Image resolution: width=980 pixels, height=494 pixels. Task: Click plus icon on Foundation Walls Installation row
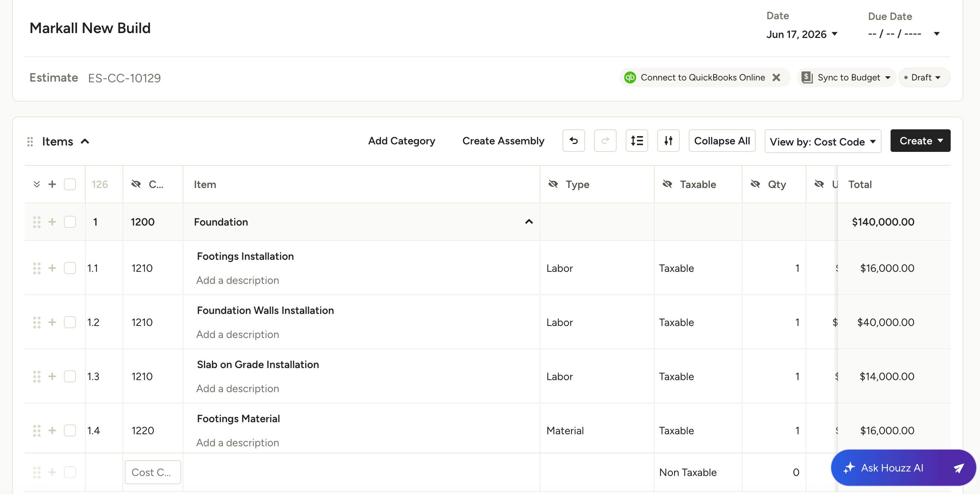[x=52, y=322]
